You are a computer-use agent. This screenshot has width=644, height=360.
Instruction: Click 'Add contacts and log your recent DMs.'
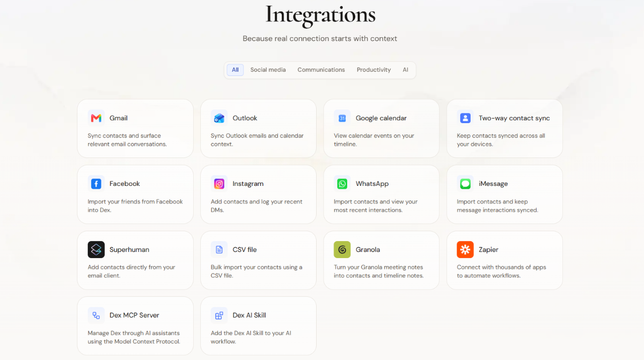257,206
